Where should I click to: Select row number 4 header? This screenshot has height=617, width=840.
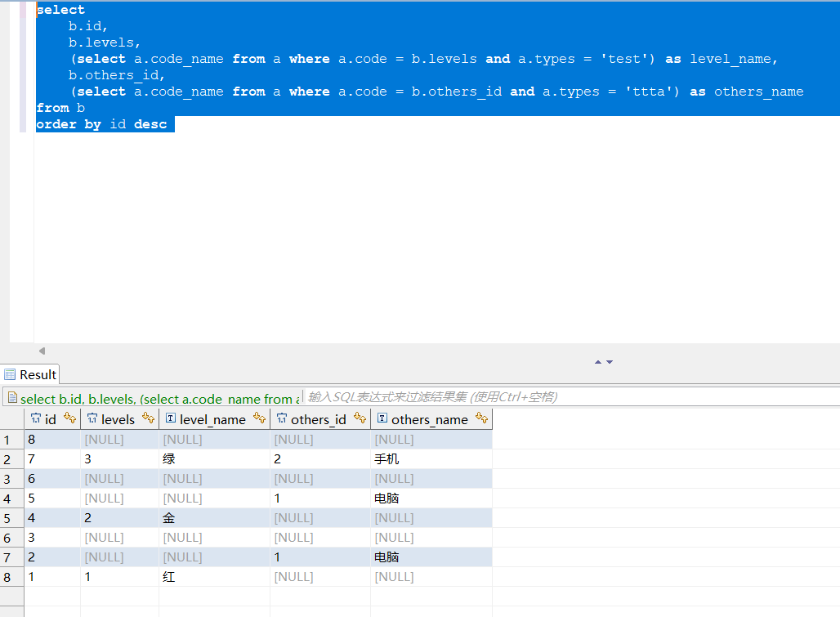11,499
